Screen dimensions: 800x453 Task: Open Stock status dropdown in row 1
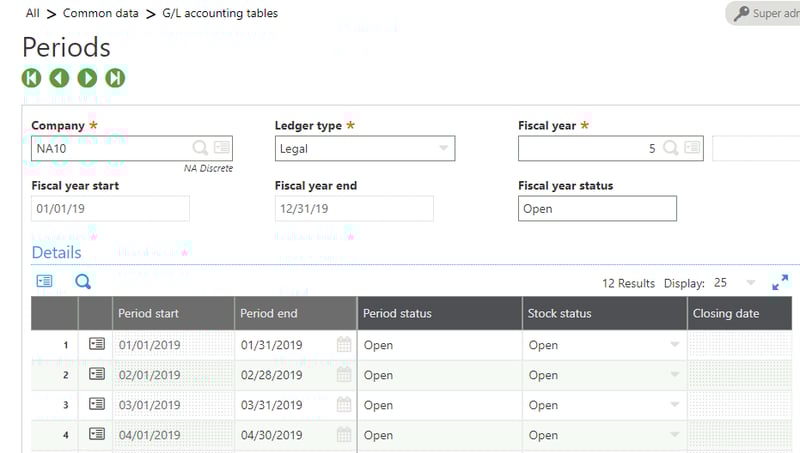[674, 345]
